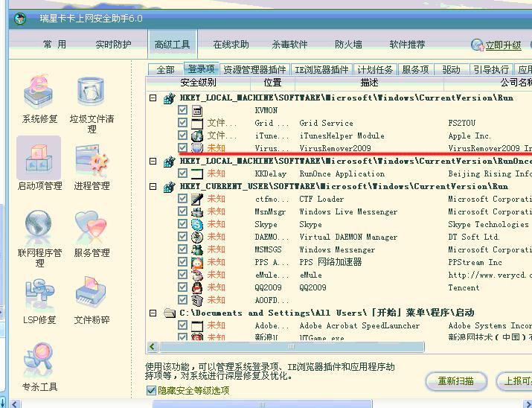Click the QQ2009 penguin icon
Viewport: 532px width, 408px height.
(x=197, y=288)
